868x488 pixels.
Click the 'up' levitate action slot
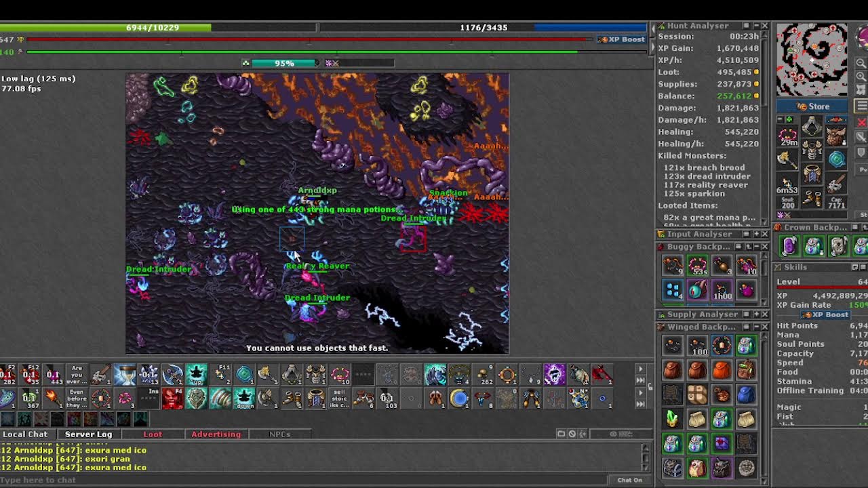197,374
